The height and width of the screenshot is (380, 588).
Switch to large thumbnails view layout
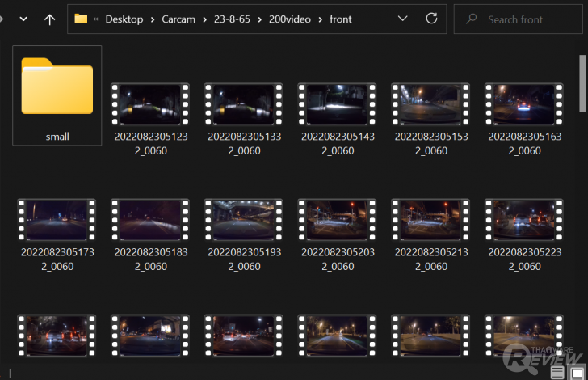click(577, 373)
